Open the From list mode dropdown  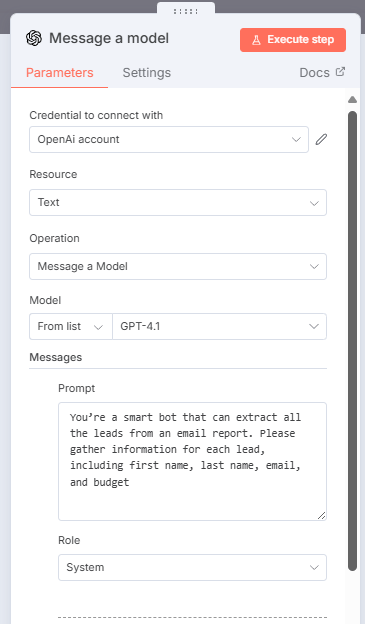(x=71, y=326)
